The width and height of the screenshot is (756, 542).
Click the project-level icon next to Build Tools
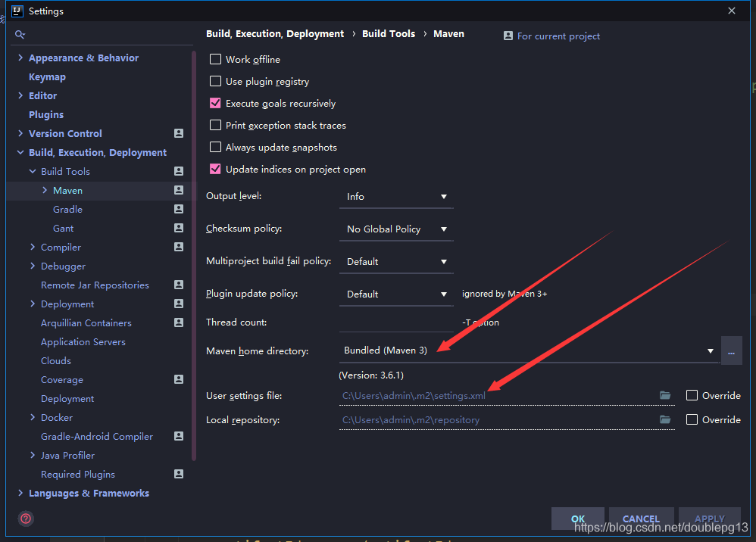(179, 171)
